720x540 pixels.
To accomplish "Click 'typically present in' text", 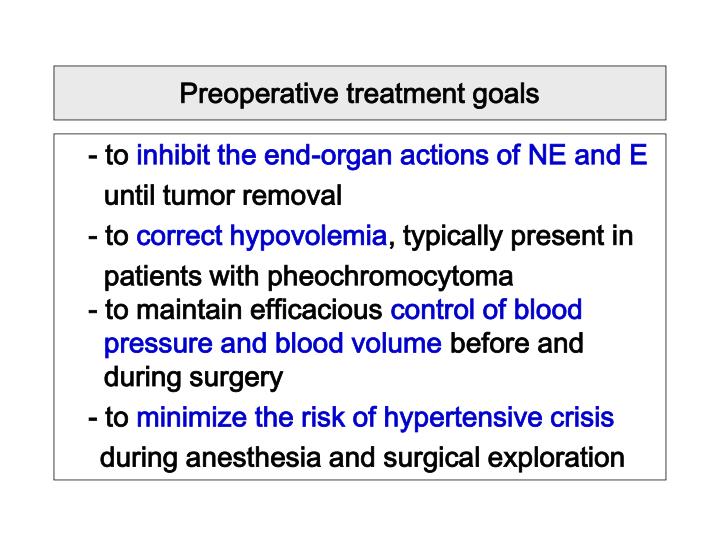I will (x=518, y=237).
